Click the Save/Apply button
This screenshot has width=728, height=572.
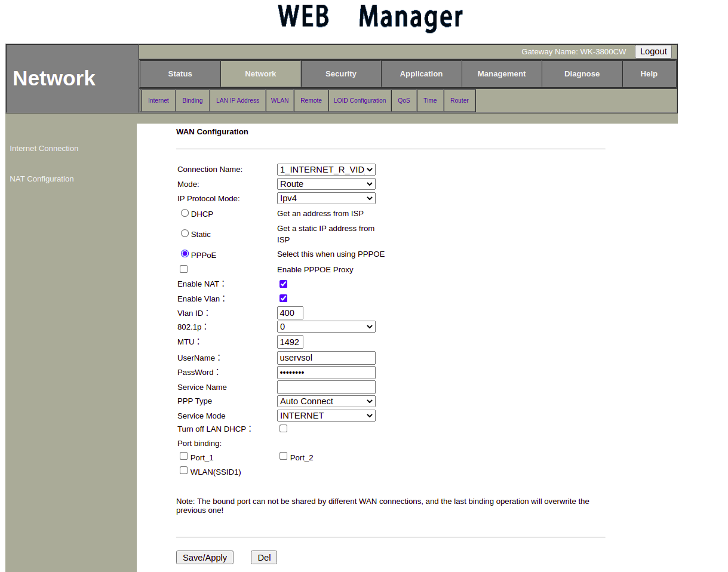pos(204,558)
